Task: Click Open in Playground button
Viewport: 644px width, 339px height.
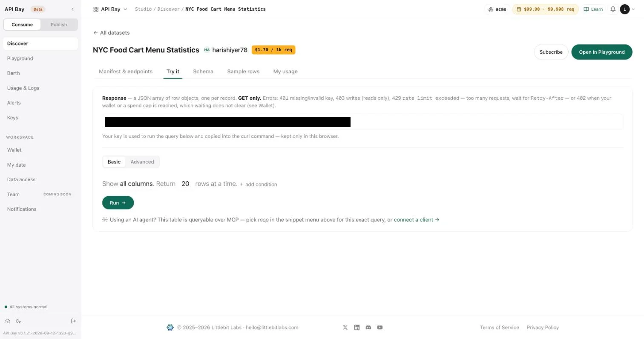Action: (602, 52)
